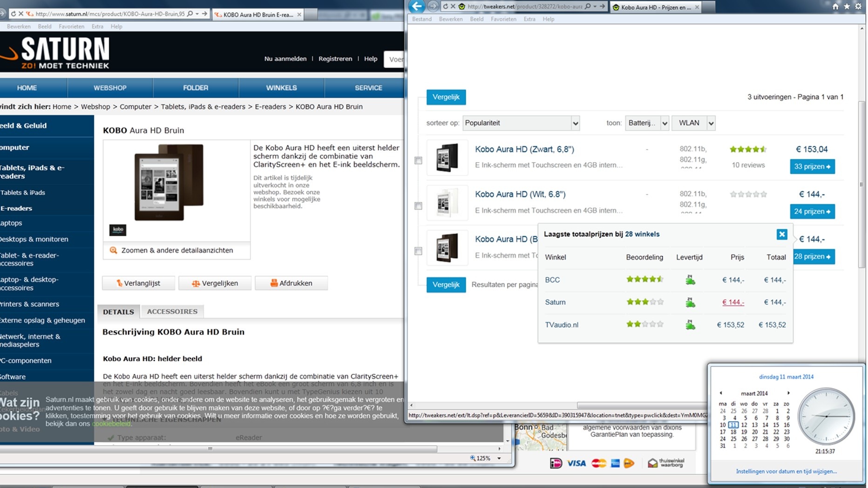This screenshot has height=488, width=868.
Task: Click the BCC delivery time icon
Action: 690,280
